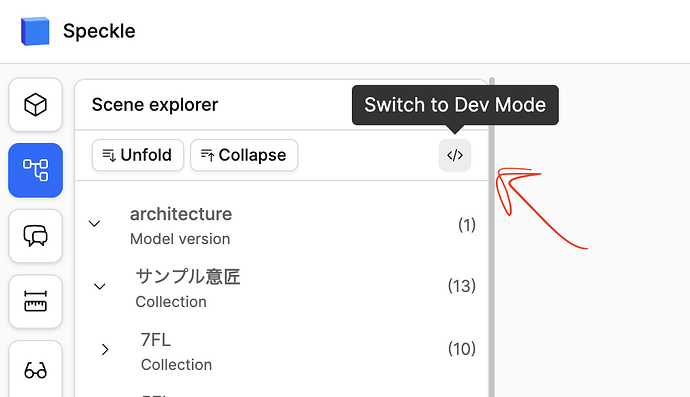Screen dimensions: 690x397
Task: Select the architecture Model version row
Action: 282,225
